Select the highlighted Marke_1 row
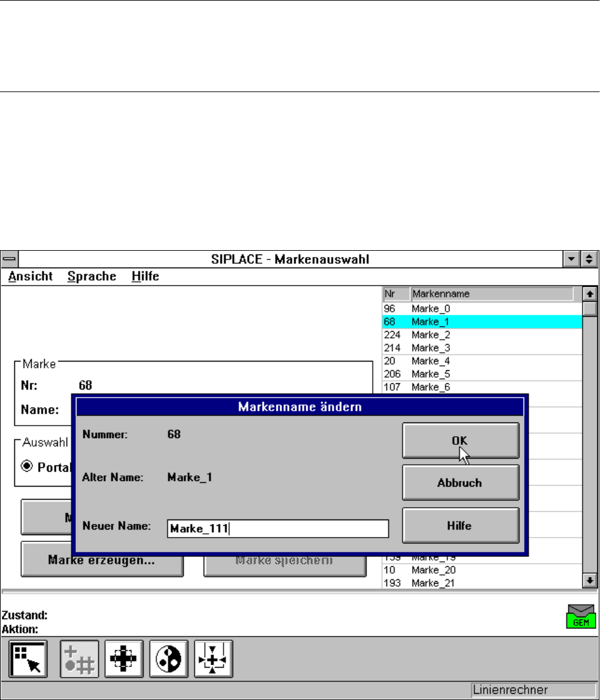The image size is (600, 700). [x=482, y=322]
